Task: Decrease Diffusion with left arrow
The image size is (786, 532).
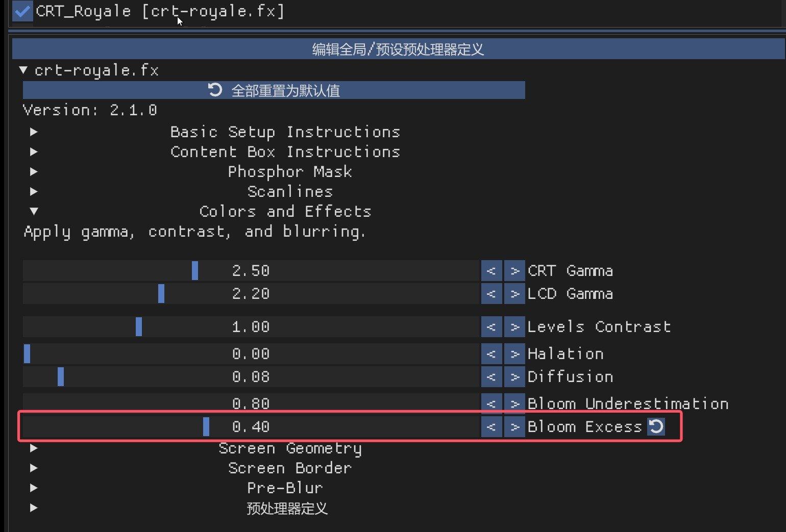Action: (x=492, y=376)
